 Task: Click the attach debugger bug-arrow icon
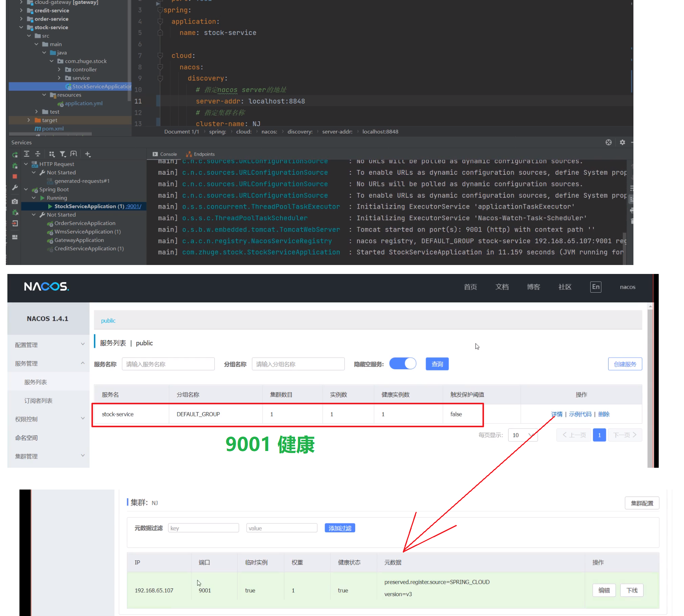pyautogui.click(x=15, y=212)
